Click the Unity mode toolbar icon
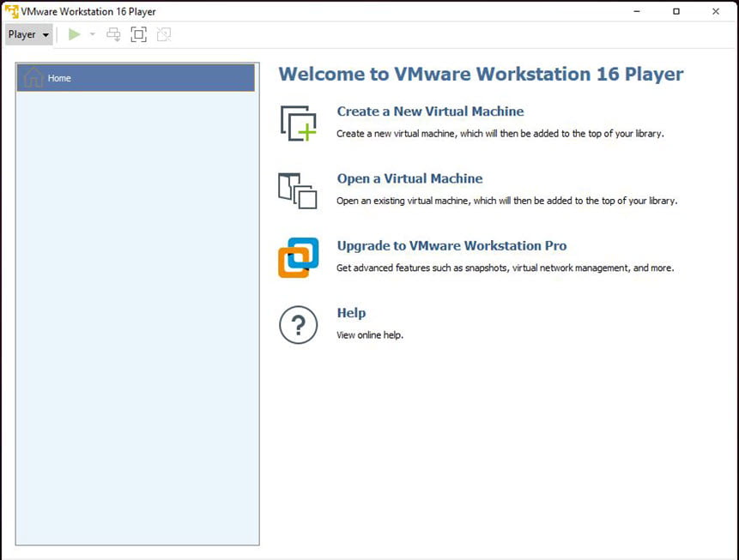The height and width of the screenshot is (560, 739). [x=164, y=34]
